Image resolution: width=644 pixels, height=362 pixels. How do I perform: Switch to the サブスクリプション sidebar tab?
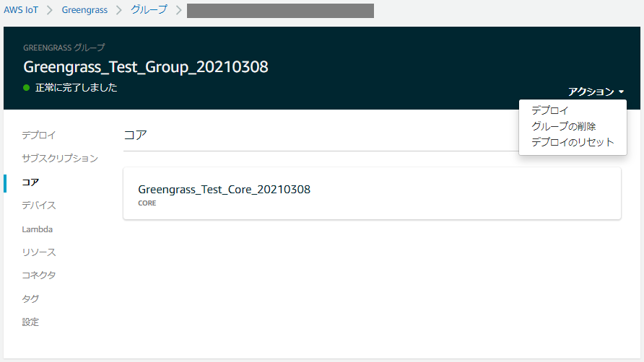(60, 159)
